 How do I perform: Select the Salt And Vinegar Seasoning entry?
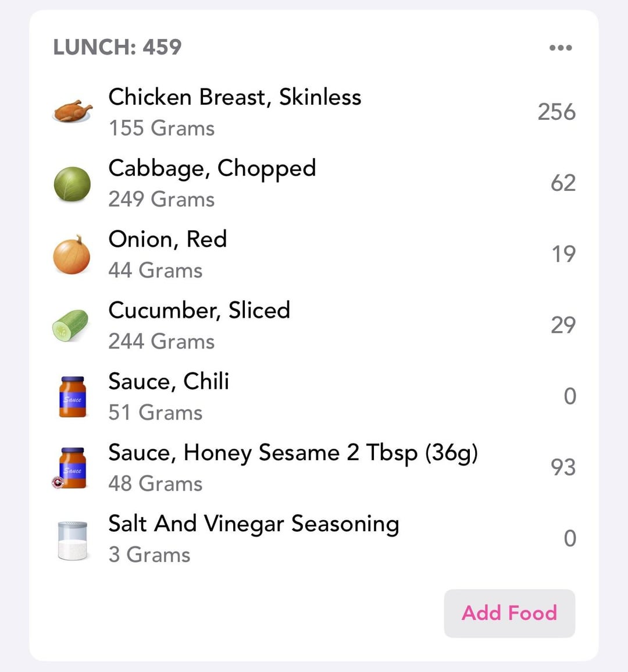[x=254, y=524]
